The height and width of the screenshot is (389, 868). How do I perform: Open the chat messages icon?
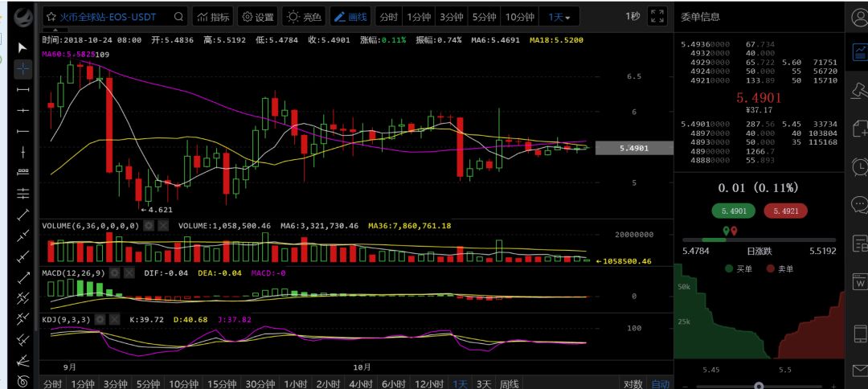(860, 204)
